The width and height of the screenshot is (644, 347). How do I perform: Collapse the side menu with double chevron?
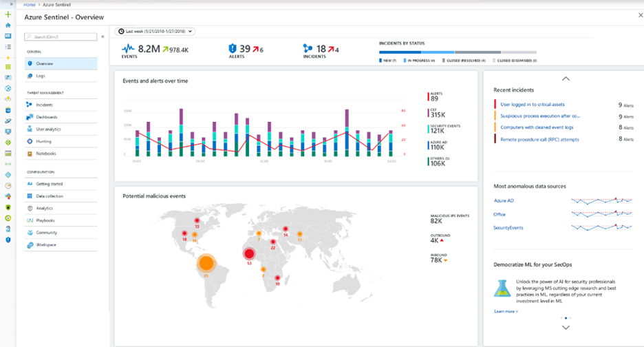(103, 36)
